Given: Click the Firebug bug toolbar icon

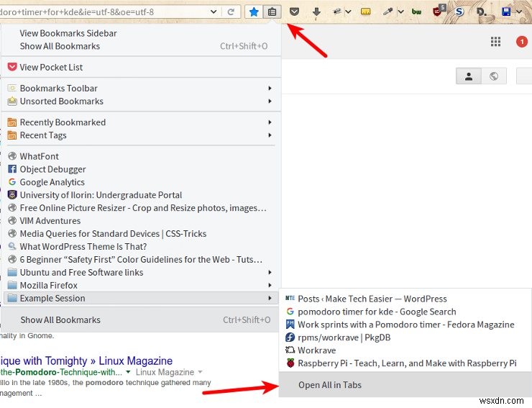Looking at the screenshot, I should coord(337,12).
